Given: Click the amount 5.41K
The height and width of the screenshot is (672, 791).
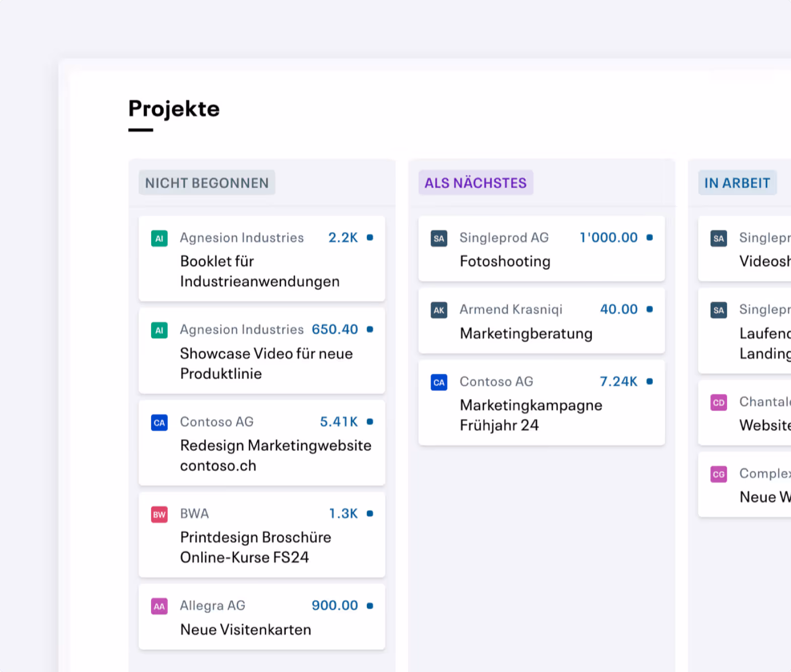Looking at the screenshot, I should pyautogui.click(x=339, y=422).
